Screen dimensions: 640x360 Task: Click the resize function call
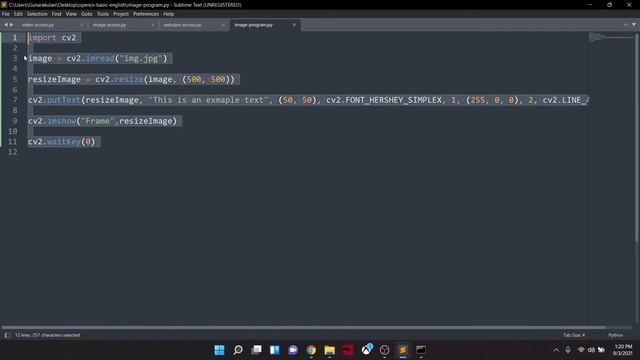pos(129,79)
